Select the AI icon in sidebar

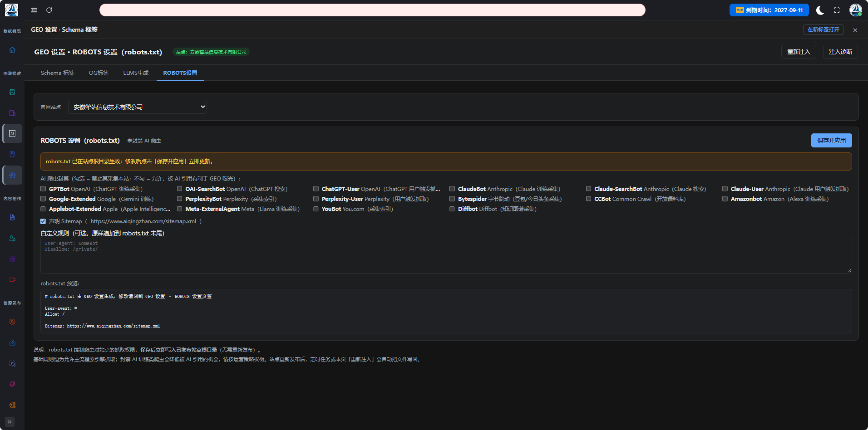[x=13, y=133]
